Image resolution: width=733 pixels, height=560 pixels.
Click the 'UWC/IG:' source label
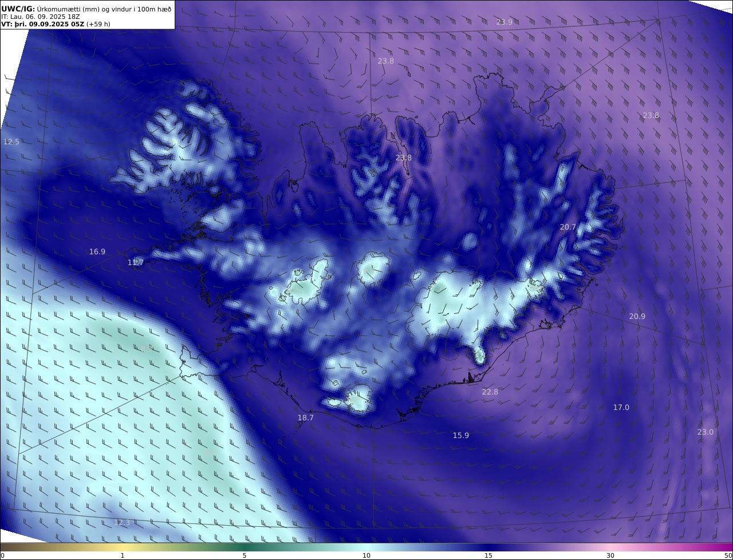click(18, 8)
